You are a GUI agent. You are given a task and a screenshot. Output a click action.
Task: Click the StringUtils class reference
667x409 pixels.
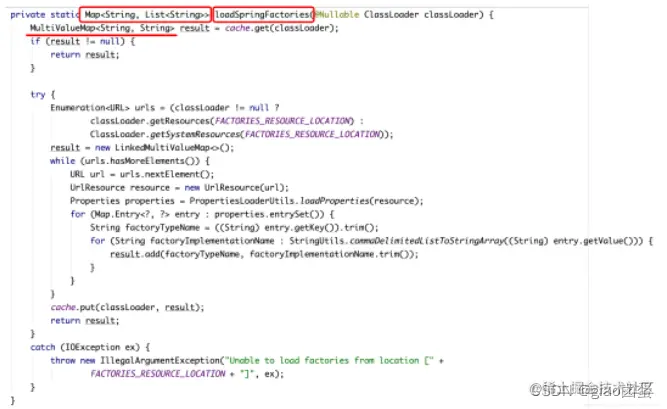(317, 241)
